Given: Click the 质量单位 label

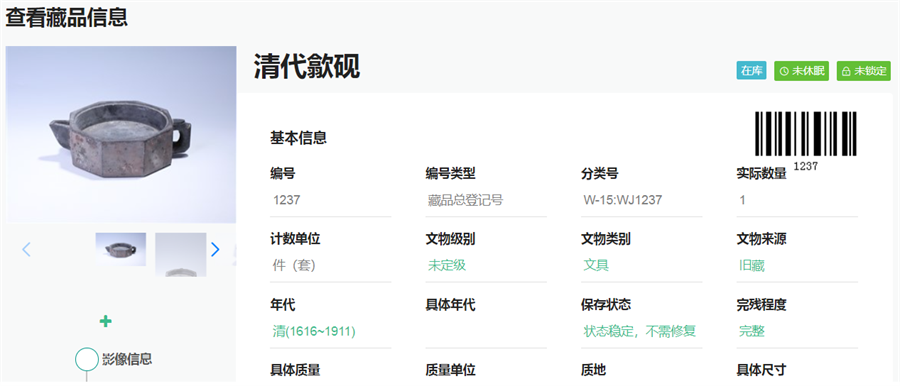Looking at the screenshot, I should 451,370.
